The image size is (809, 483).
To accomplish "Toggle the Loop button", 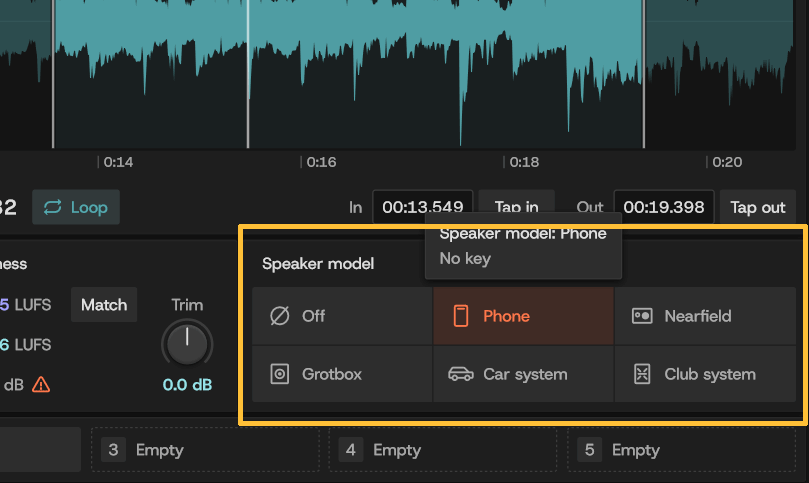I will [x=76, y=207].
